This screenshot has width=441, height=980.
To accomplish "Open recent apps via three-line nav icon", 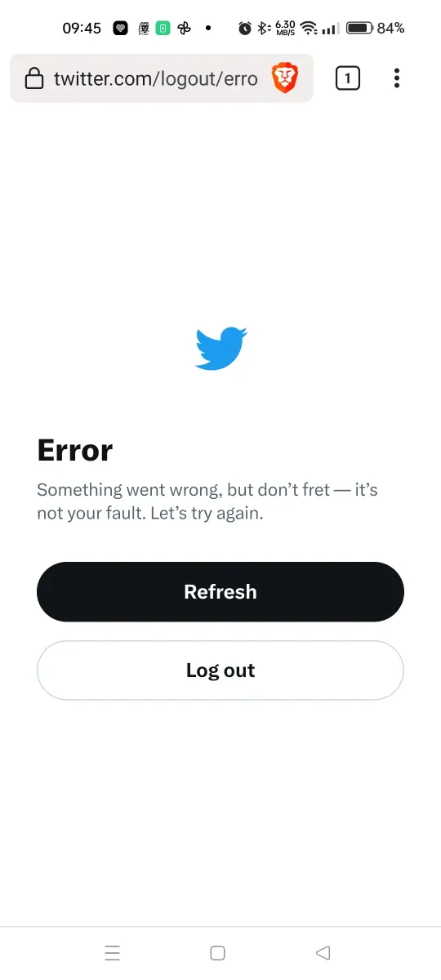I will (113, 952).
